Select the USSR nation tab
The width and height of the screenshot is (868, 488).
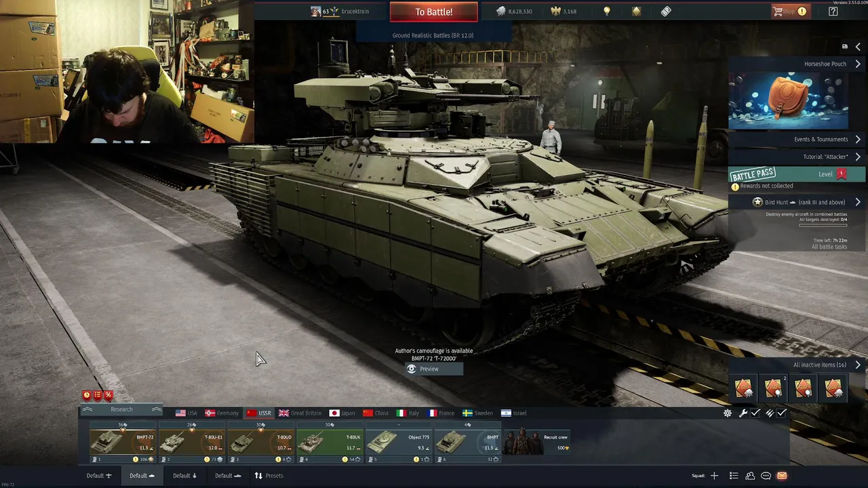pos(259,413)
